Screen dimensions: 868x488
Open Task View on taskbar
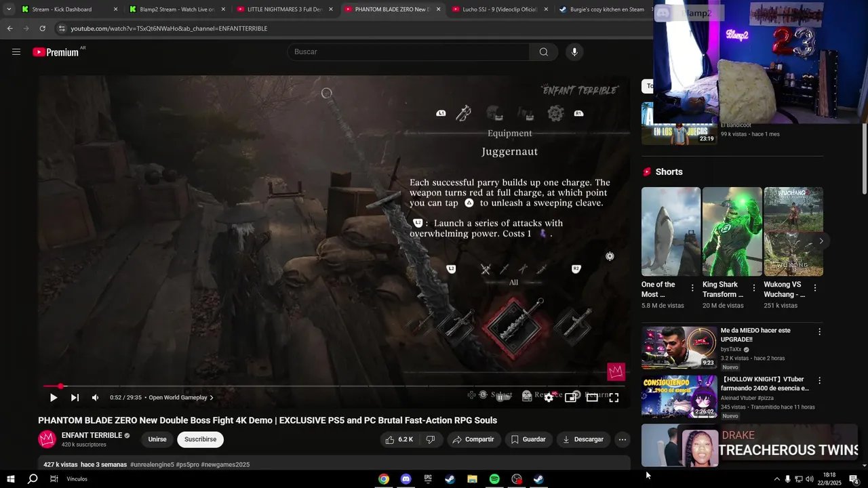tap(54, 479)
